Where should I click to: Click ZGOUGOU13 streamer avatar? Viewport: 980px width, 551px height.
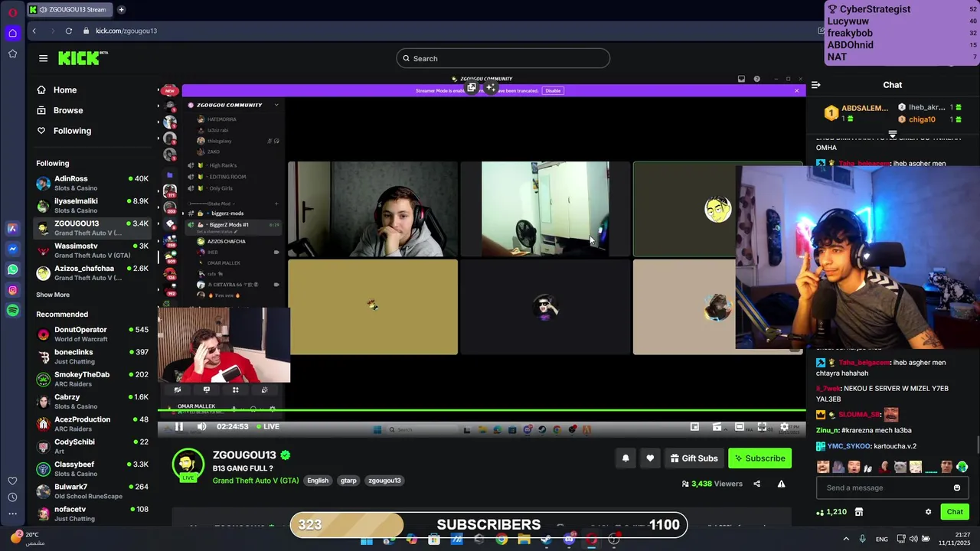tap(188, 466)
